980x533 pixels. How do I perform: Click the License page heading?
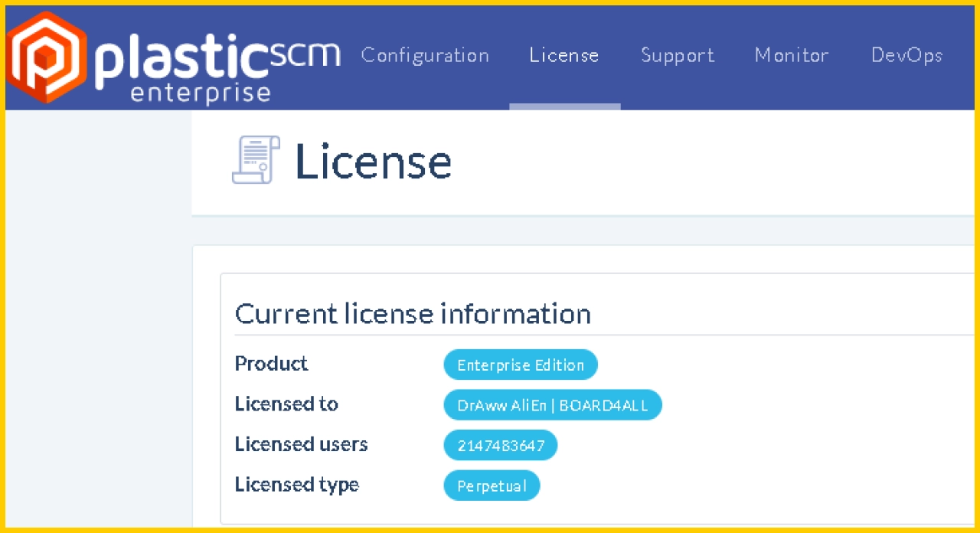pyautogui.click(x=373, y=162)
